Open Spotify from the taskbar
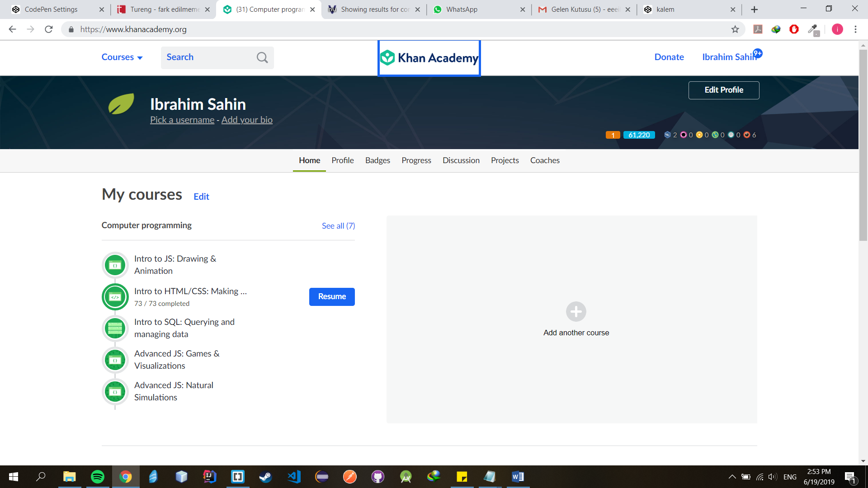Viewport: 868px width, 488px height. (x=98, y=477)
